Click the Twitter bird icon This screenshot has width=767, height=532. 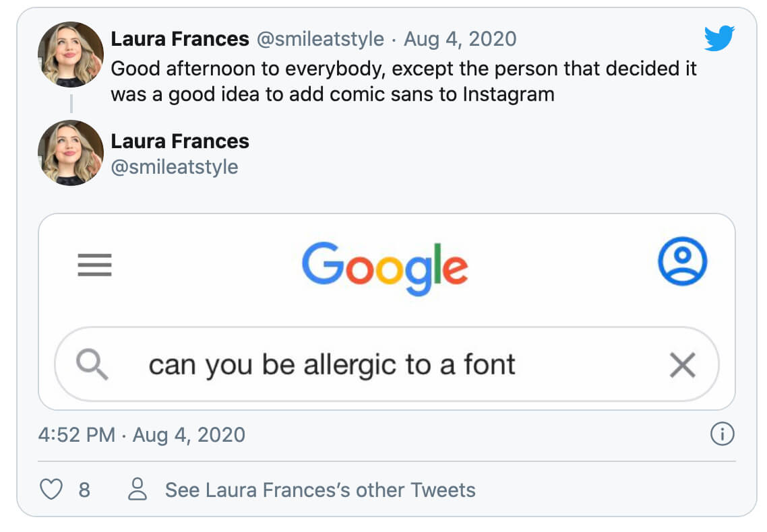[x=718, y=38]
